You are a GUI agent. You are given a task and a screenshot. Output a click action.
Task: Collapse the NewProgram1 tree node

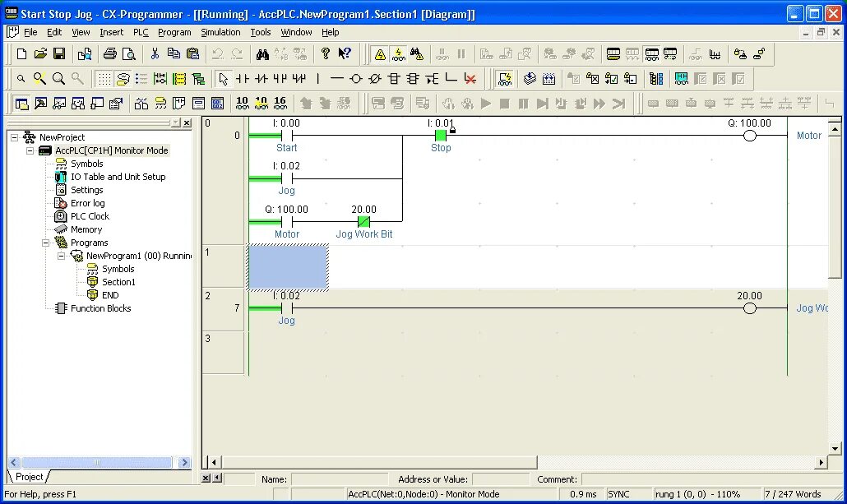click(x=62, y=256)
